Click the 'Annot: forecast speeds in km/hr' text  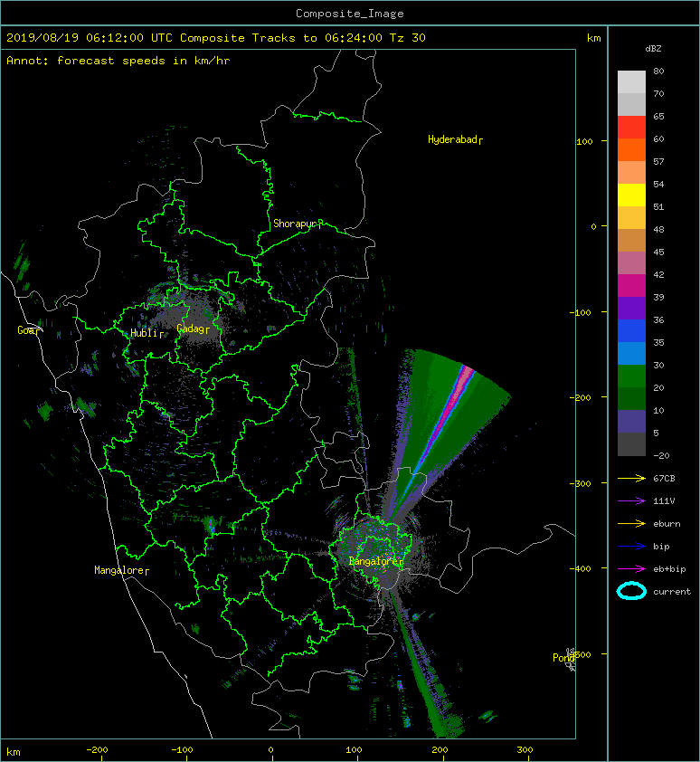click(x=118, y=61)
